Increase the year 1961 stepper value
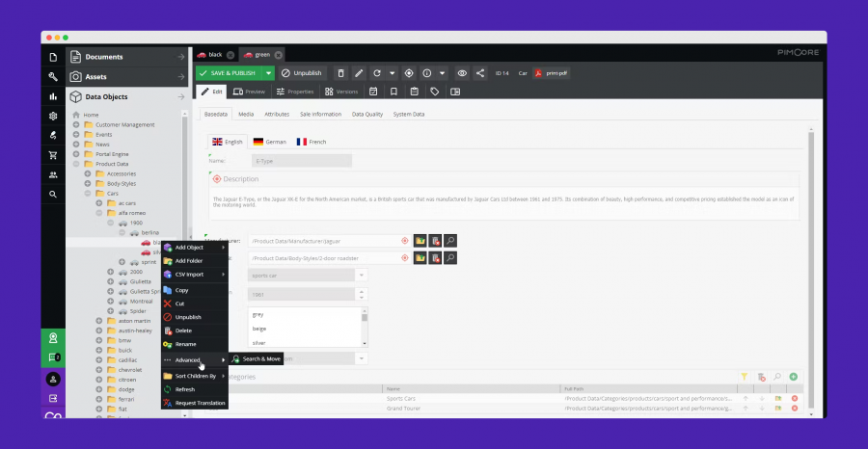Image resolution: width=868 pixels, height=449 pixels. [x=362, y=291]
